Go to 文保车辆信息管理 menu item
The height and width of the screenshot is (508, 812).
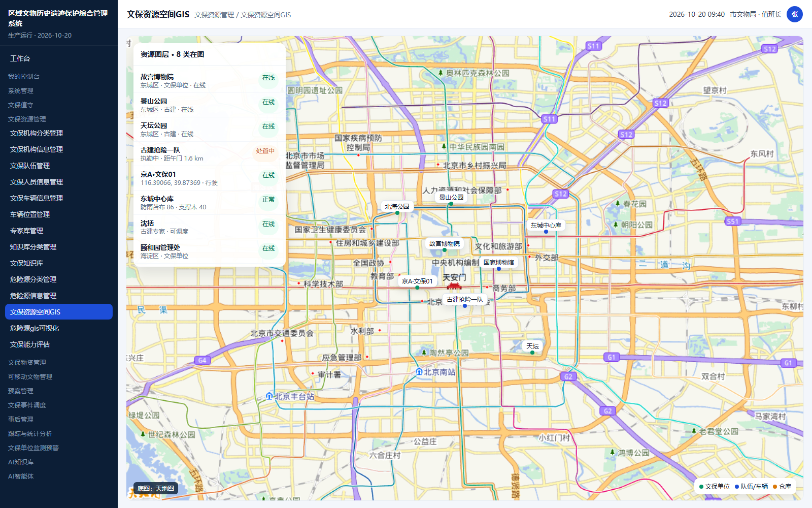(x=59, y=198)
